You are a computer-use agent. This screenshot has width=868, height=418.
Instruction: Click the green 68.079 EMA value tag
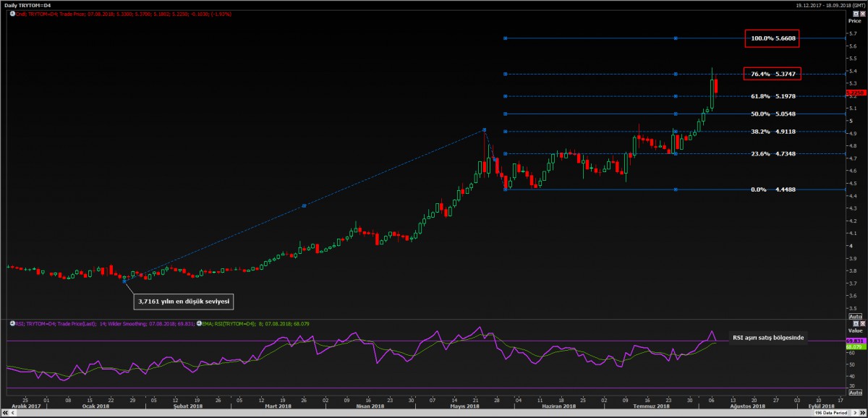tap(854, 346)
